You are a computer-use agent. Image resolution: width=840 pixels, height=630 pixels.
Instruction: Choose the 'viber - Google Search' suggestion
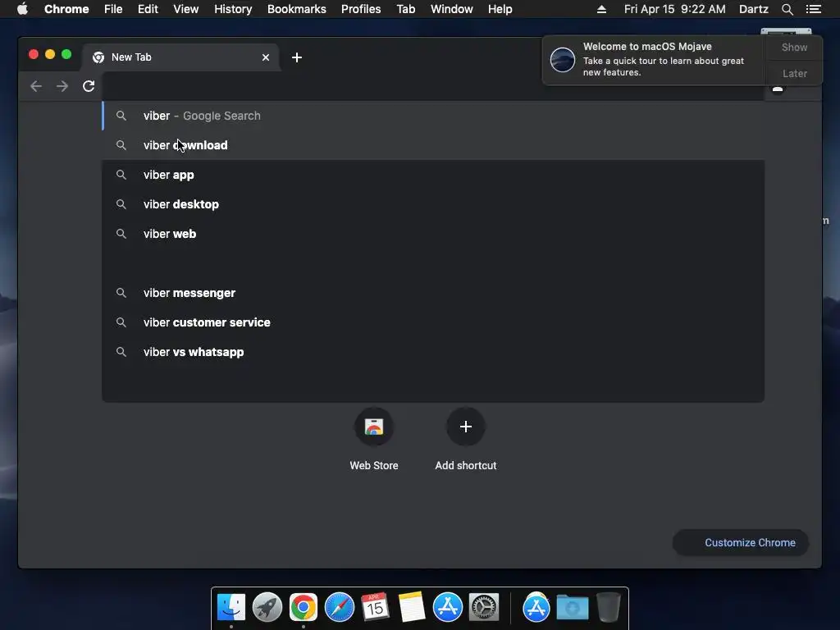click(433, 116)
